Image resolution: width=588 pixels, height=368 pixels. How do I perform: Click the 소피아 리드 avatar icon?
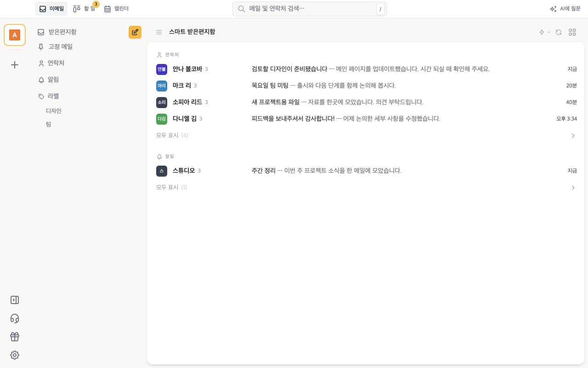162,102
